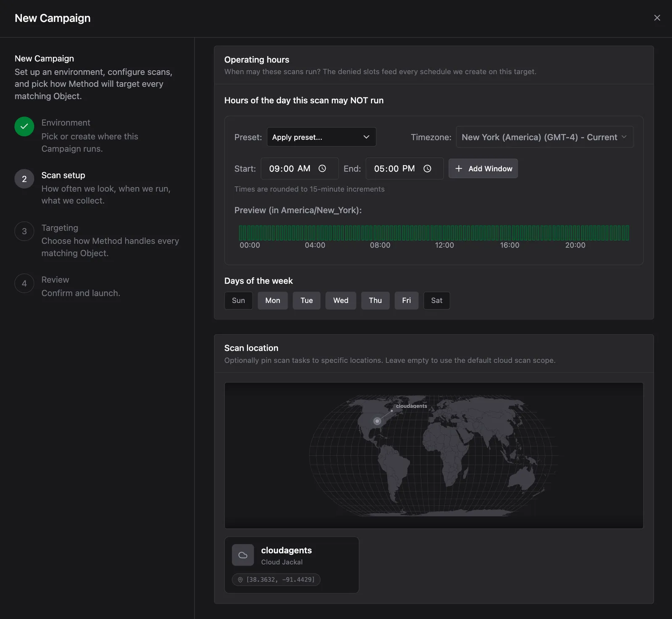Click the Cloud Jackal subtitle text
The height and width of the screenshot is (619, 672).
point(282,562)
